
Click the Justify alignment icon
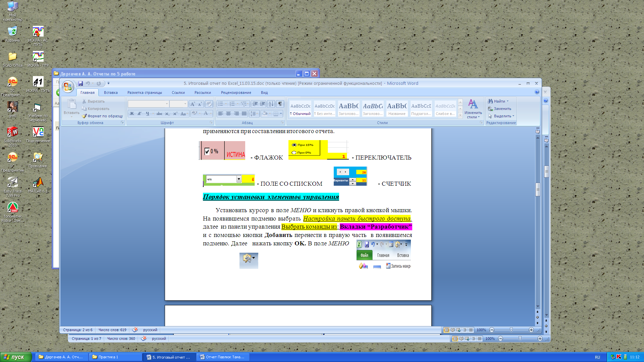[x=244, y=114]
